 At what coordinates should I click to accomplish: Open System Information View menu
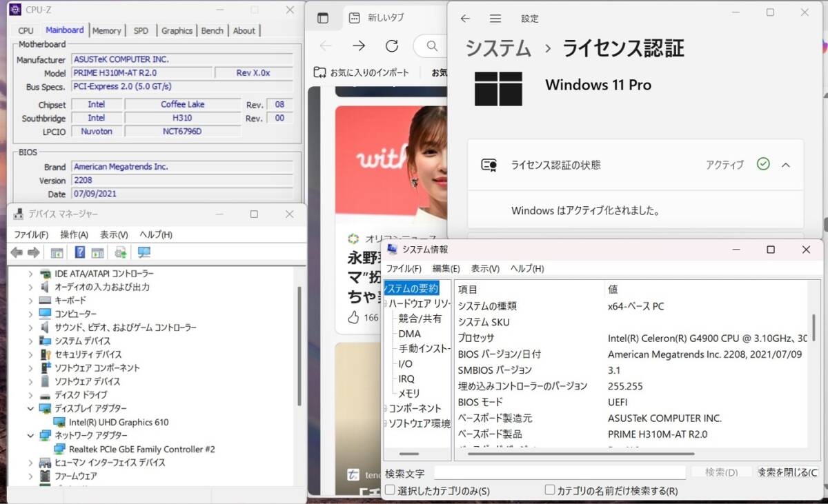[x=485, y=268]
